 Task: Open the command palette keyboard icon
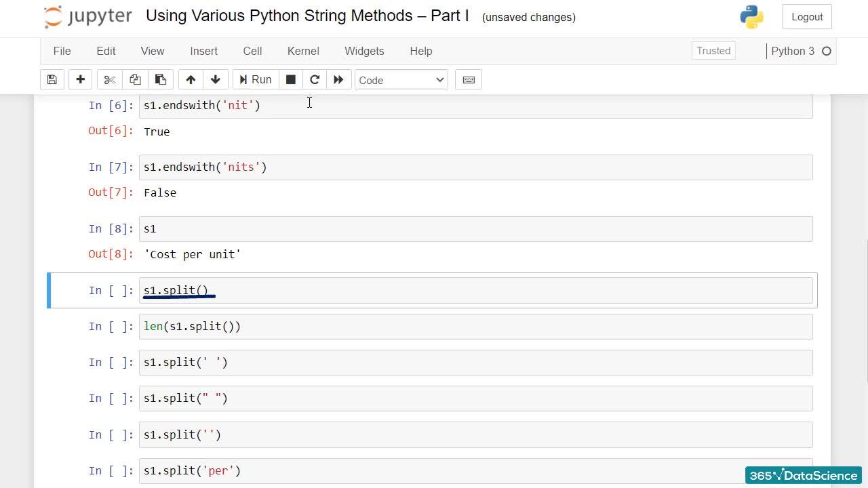point(469,80)
